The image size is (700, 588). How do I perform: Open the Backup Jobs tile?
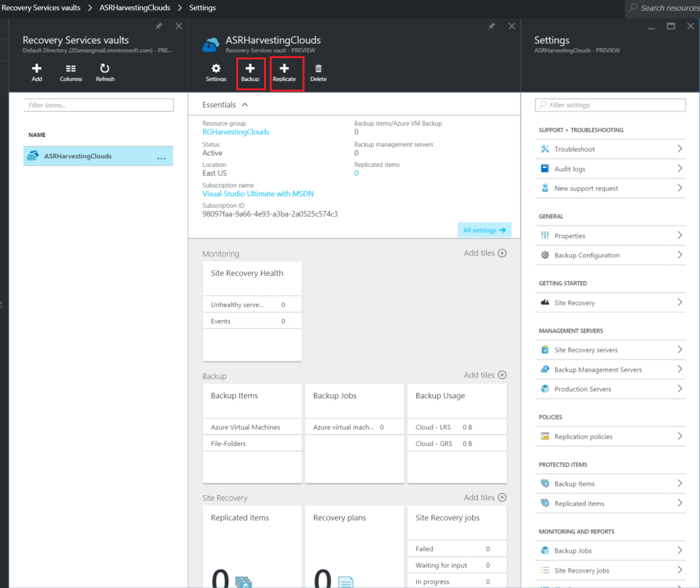tap(354, 434)
